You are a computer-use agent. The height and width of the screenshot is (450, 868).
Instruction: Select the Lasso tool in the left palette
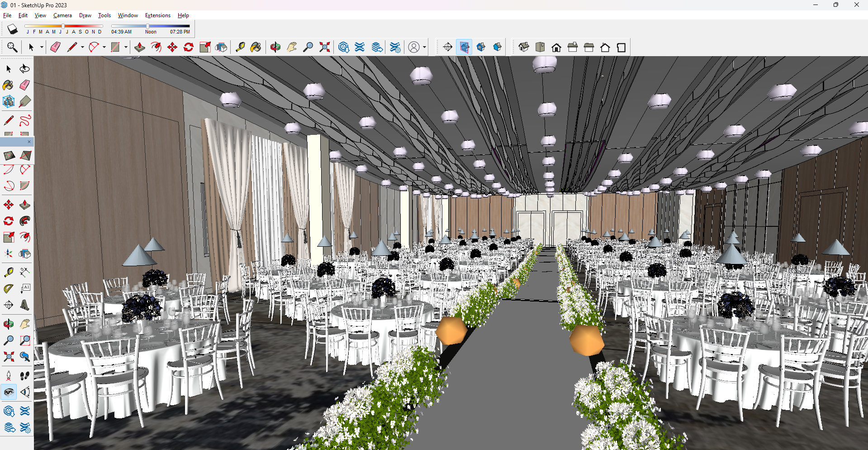tap(25, 69)
